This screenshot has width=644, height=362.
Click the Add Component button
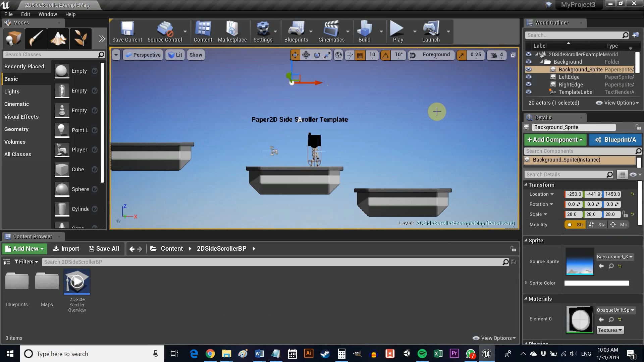pos(555,140)
